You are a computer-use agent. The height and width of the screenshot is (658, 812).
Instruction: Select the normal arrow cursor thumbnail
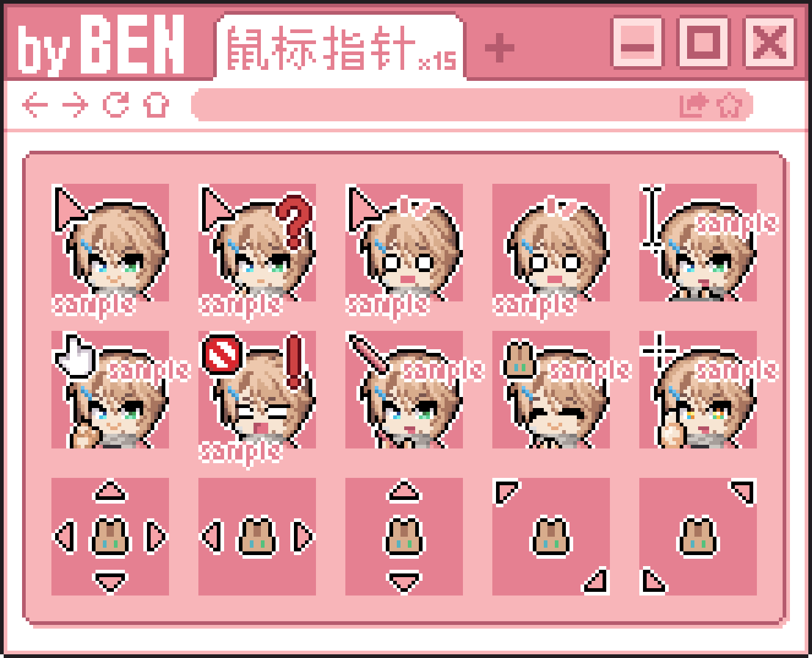[110, 243]
